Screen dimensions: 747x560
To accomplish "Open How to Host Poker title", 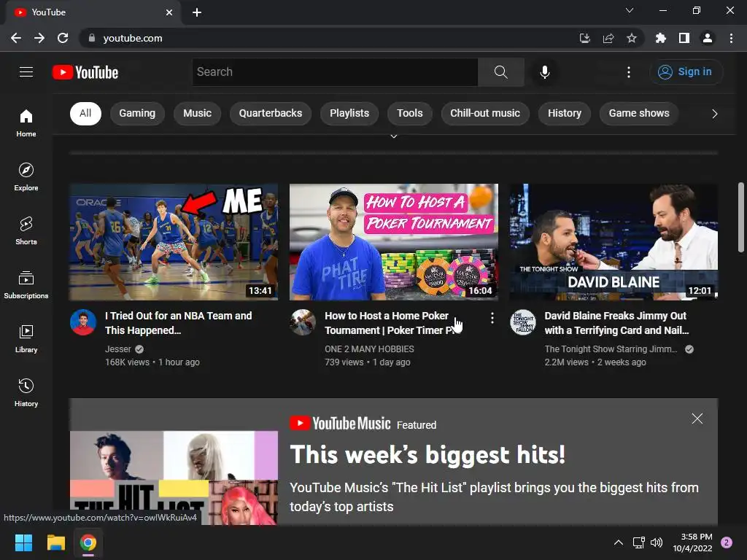I will tap(390, 323).
